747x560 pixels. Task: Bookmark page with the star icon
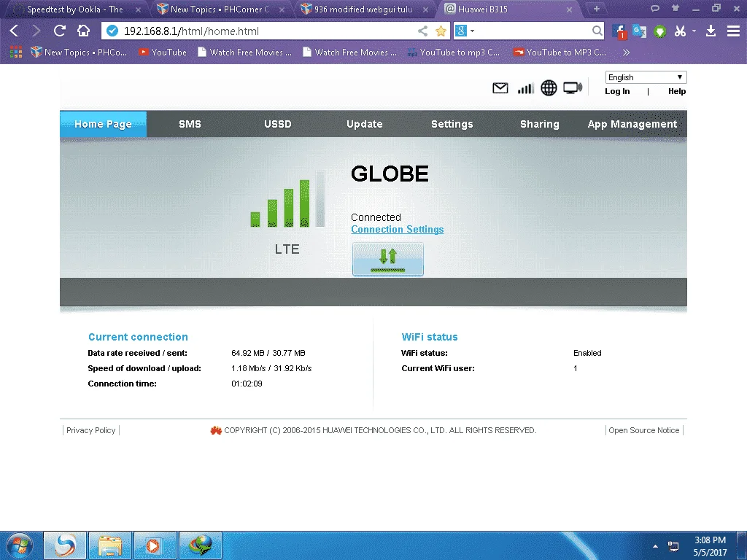[441, 31]
